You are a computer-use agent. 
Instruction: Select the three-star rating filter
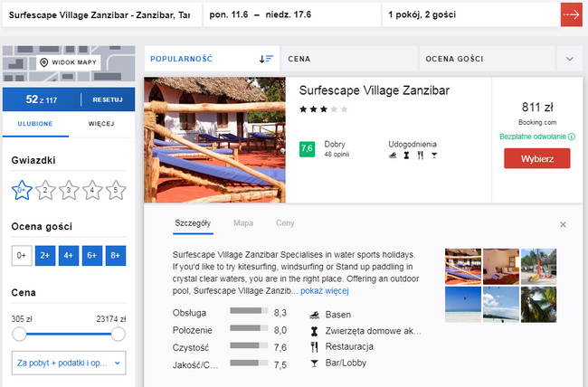tap(68, 190)
